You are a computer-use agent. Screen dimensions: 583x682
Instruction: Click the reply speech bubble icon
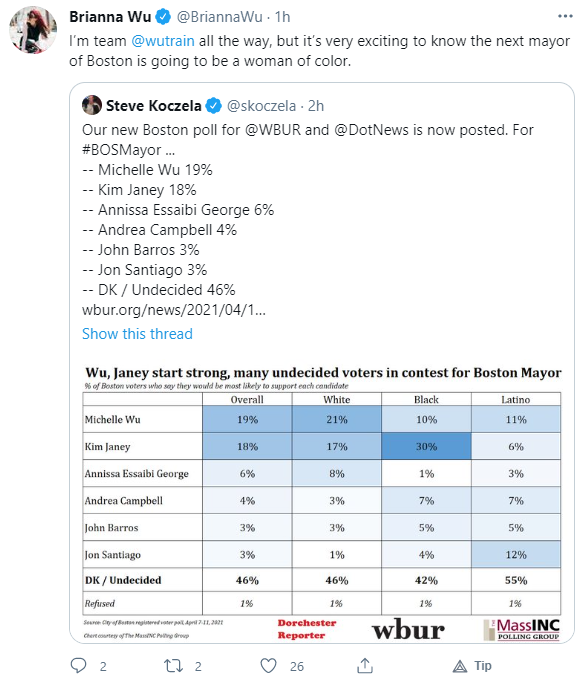pos(79,665)
